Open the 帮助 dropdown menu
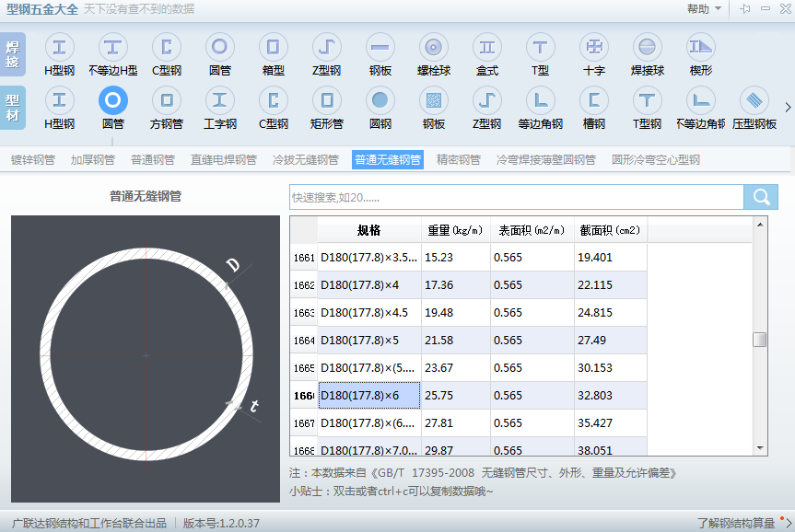Viewport: 795px width, 532px height. pos(704,8)
